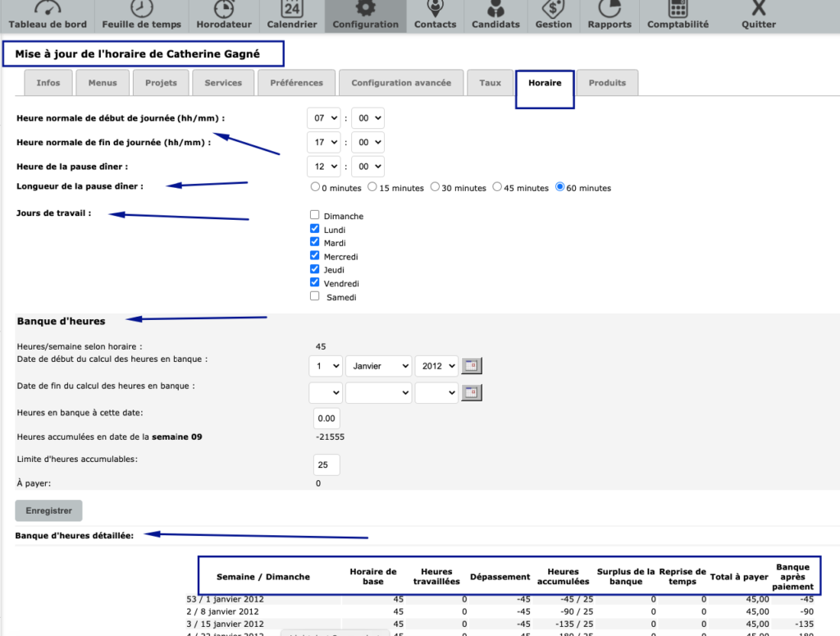Image resolution: width=840 pixels, height=636 pixels.
Task: Open the Comptabilité calculator icon
Action: click(x=678, y=8)
